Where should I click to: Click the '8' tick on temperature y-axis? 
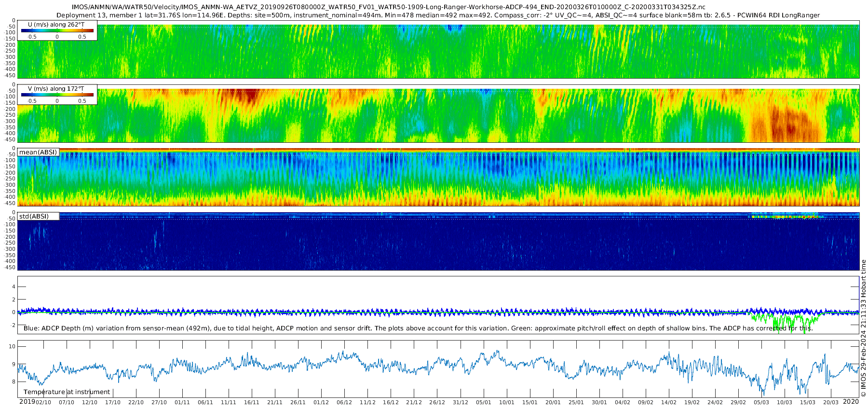(14, 382)
